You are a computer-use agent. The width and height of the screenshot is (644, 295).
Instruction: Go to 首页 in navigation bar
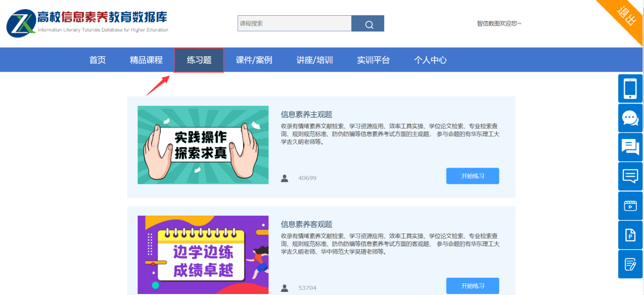click(x=97, y=60)
